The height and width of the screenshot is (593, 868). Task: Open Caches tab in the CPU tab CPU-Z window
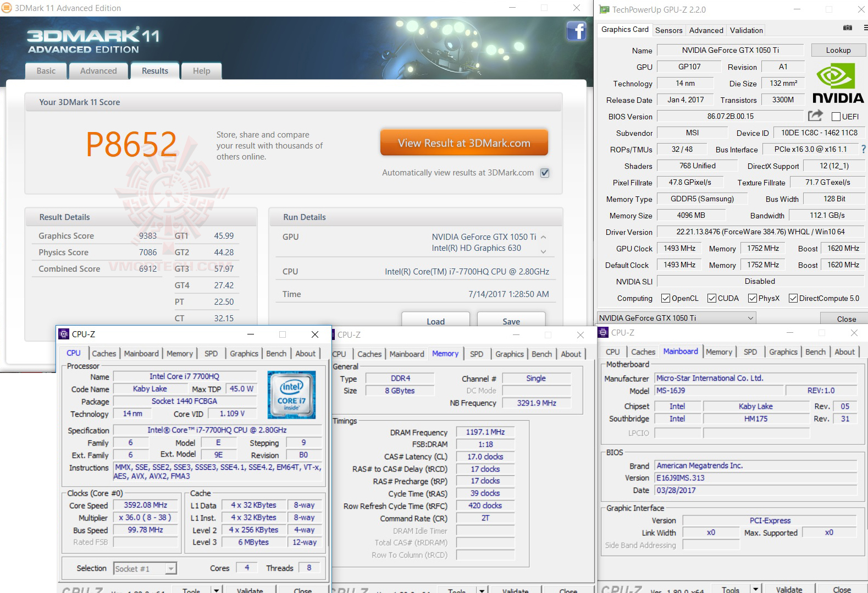click(104, 354)
